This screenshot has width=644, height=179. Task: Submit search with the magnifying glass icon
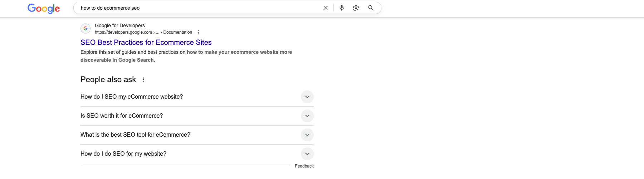click(x=371, y=8)
